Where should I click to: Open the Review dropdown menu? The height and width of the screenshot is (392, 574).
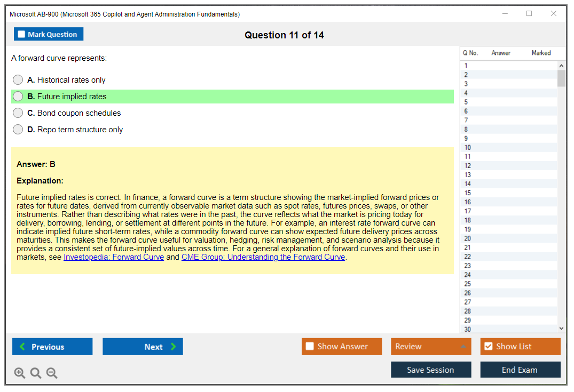pyautogui.click(x=431, y=346)
